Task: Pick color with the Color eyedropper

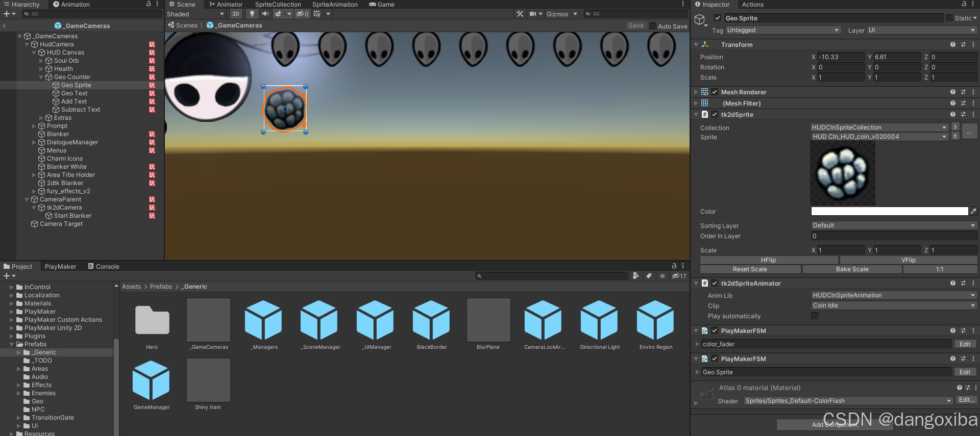Action: (x=973, y=211)
